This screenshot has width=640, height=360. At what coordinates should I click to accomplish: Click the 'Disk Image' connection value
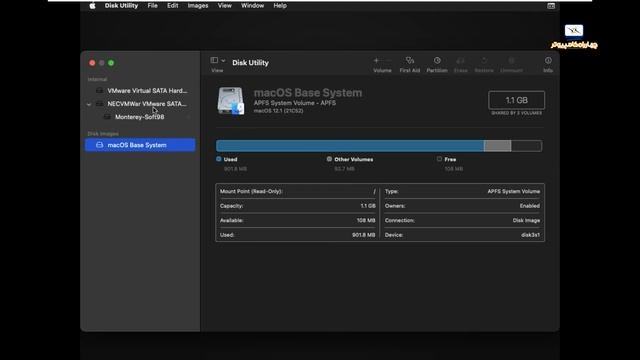[526, 220]
